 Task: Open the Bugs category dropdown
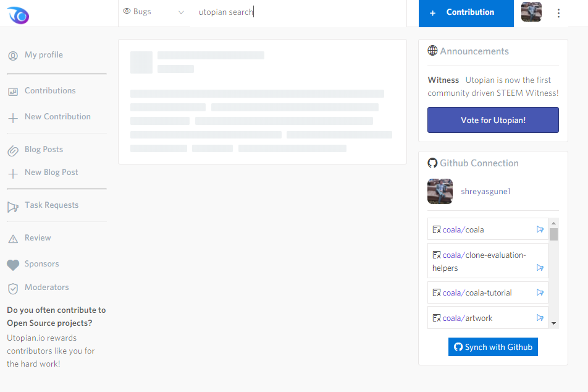[x=154, y=12]
